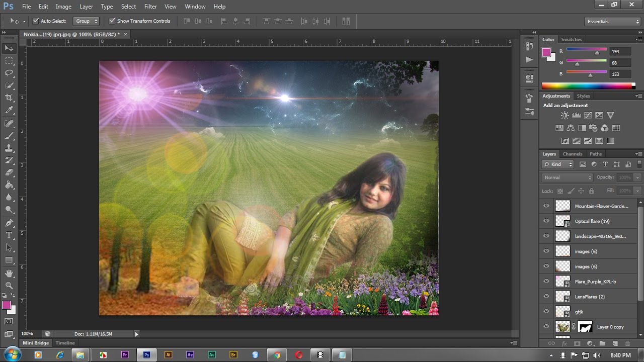Switch to the Swatches tab
This screenshot has height=362, width=644.
pyautogui.click(x=572, y=40)
